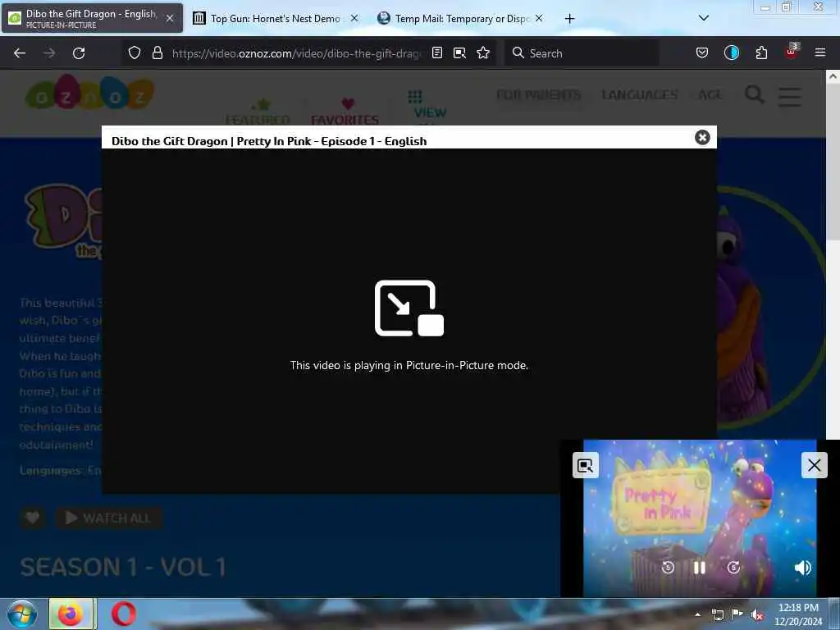Open the LANGUAGES dropdown
840x630 pixels.
point(640,95)
